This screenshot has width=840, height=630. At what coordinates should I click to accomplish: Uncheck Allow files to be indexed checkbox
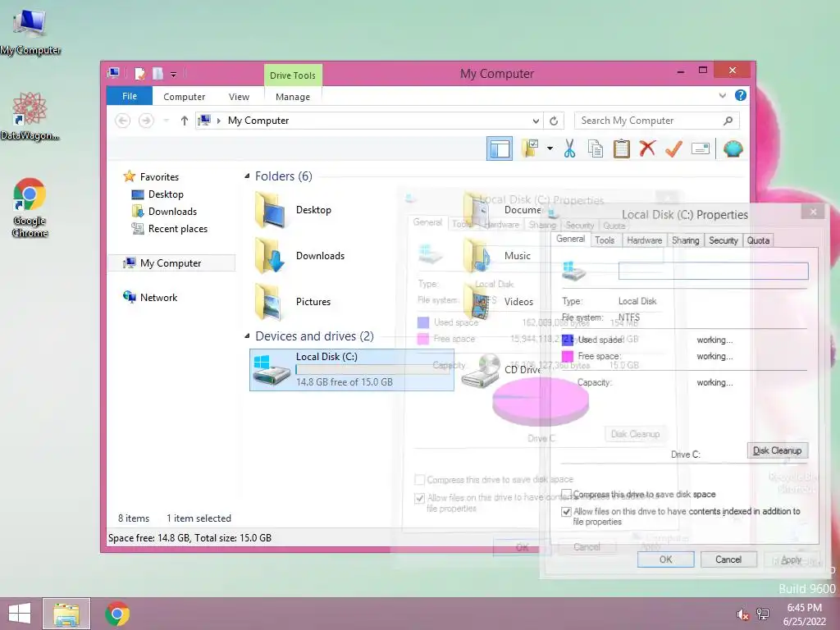[566, 511]
